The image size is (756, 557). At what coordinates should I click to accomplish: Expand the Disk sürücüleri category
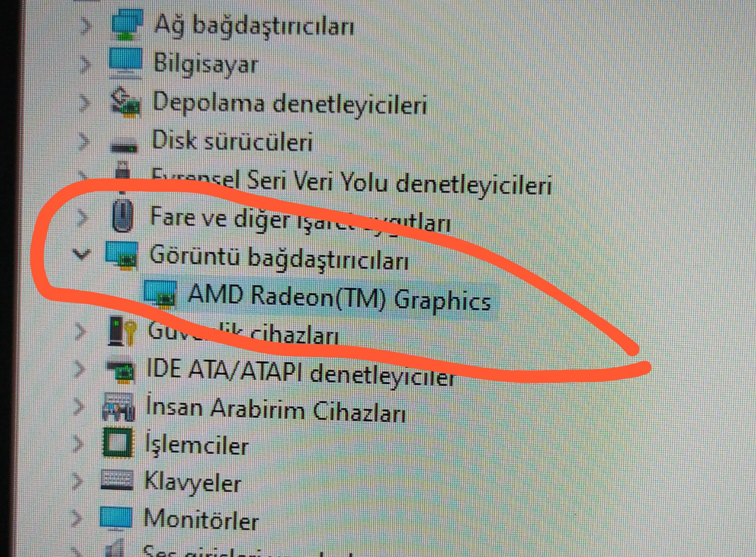point(84,141)
